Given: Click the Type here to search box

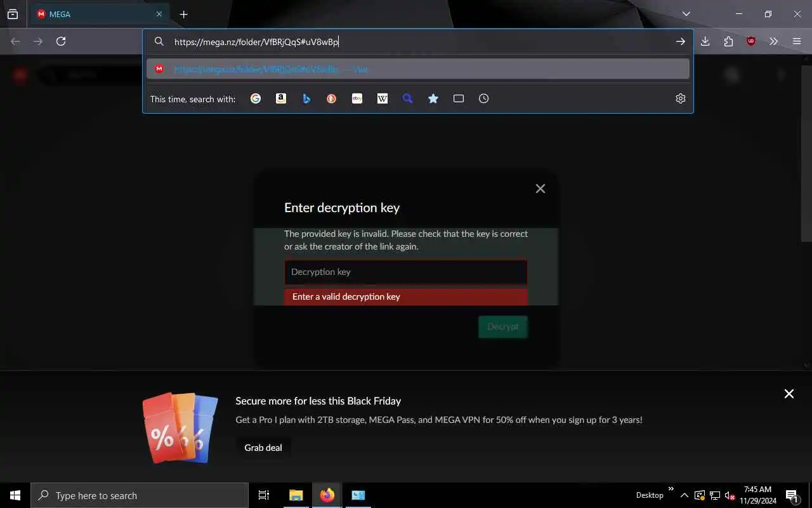Looking at the screenshot, I should tap(140, 495).
